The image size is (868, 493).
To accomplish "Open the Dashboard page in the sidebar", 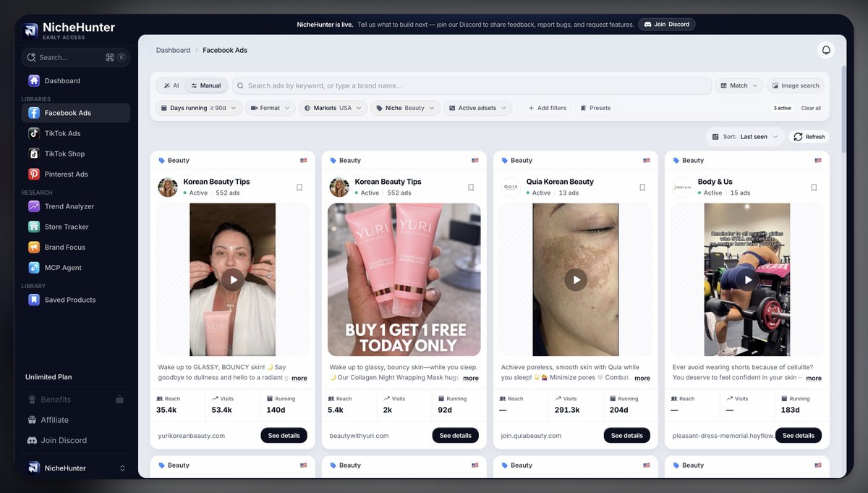I will tap(76, 80).
